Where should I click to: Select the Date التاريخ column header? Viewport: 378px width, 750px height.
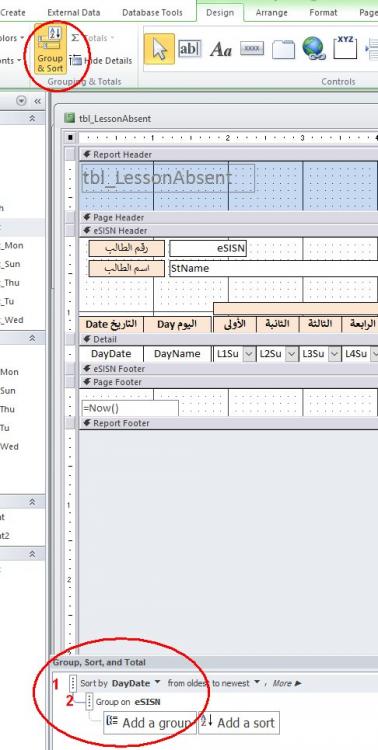click(x=111, y=324)
